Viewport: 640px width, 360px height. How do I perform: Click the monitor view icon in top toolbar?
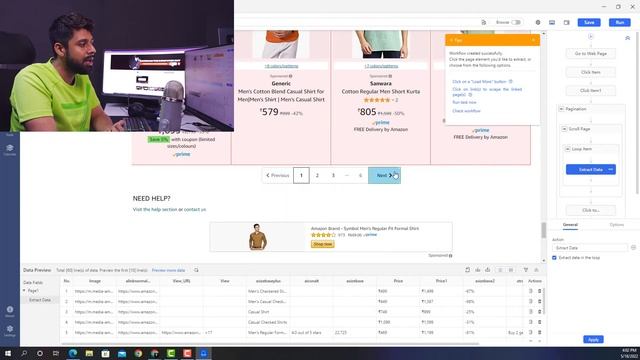tap(552, 22)
